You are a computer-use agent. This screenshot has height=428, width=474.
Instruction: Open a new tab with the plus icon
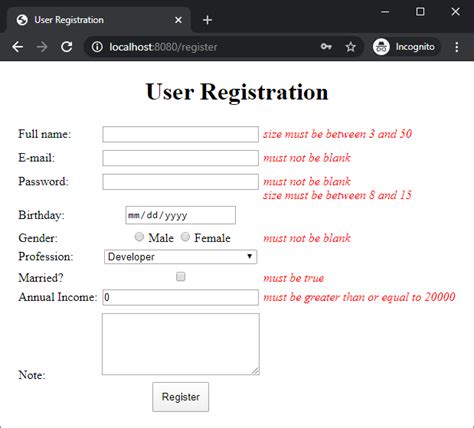click(207, 20)
